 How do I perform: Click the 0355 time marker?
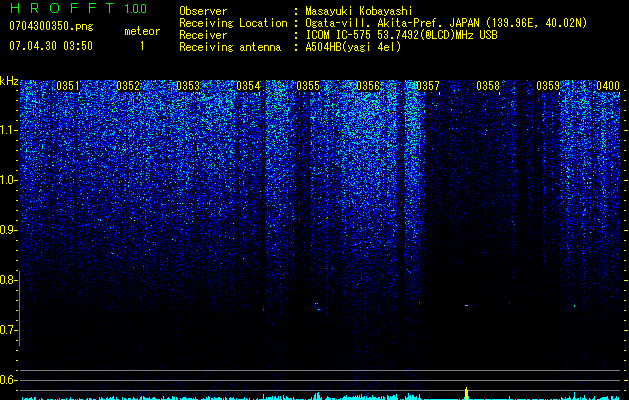click(308, 85)
